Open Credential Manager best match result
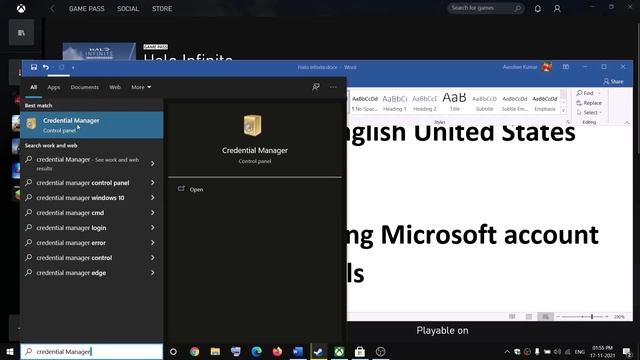Viewport: 640px width, 360px height. [x=92, y=125]
